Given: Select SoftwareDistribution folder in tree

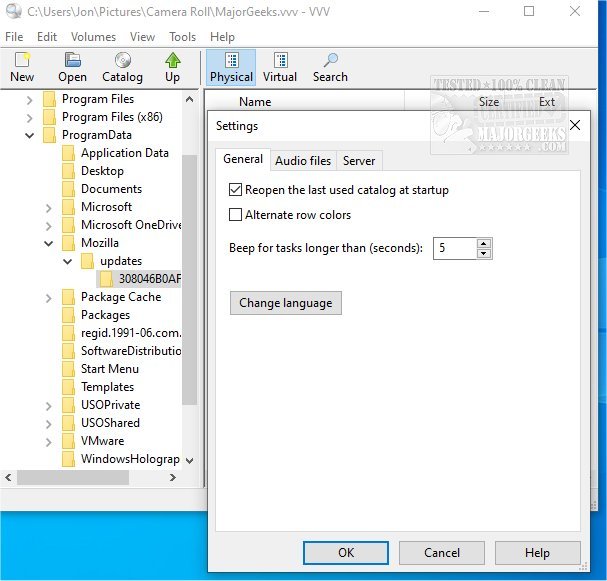Looking at the screenshot, I should click(131, 351).
